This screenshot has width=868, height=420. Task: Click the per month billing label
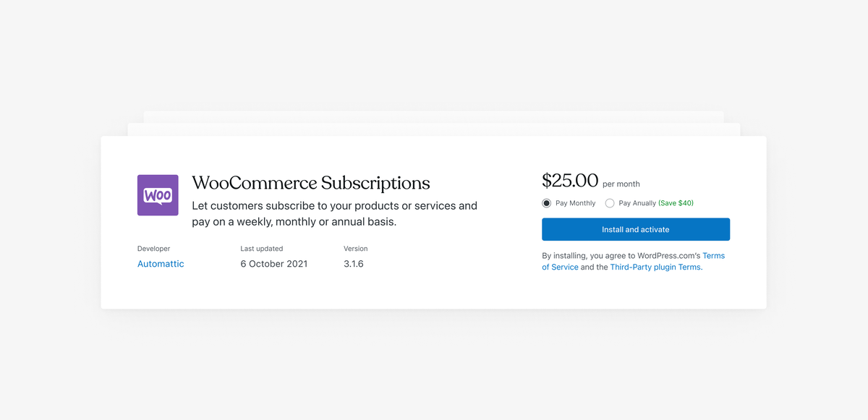pos(621,184)
